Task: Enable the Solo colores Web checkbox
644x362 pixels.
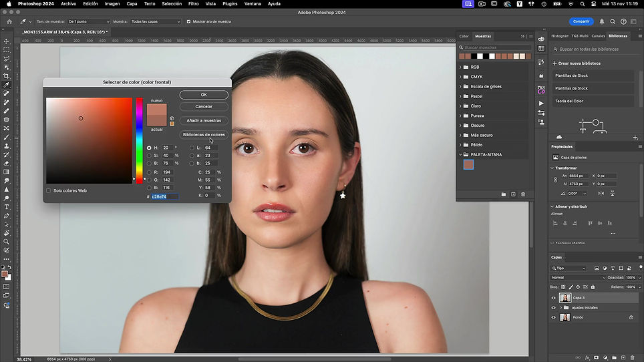Action: pyautogui.click(x=48, y=190)
